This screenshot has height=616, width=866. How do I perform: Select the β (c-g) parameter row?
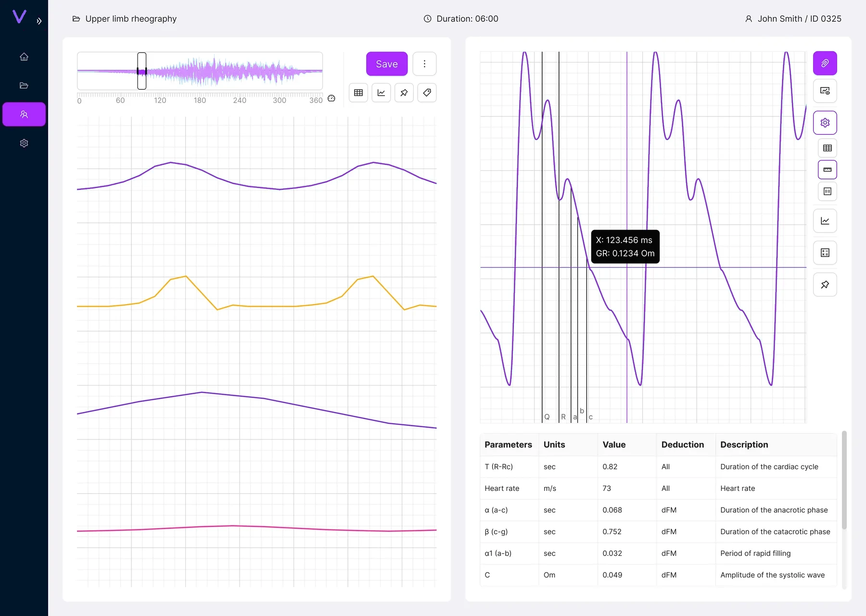(658, 532)
